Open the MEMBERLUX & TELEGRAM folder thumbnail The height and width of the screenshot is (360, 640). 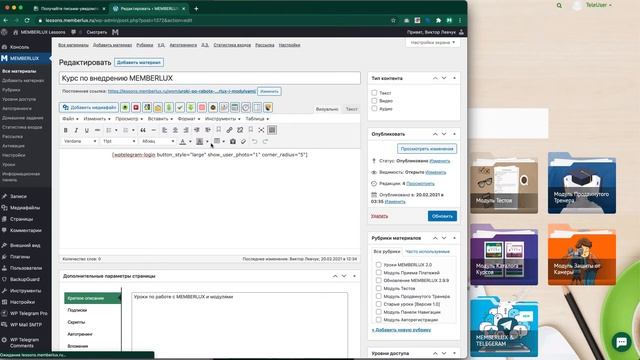[504, 327]
